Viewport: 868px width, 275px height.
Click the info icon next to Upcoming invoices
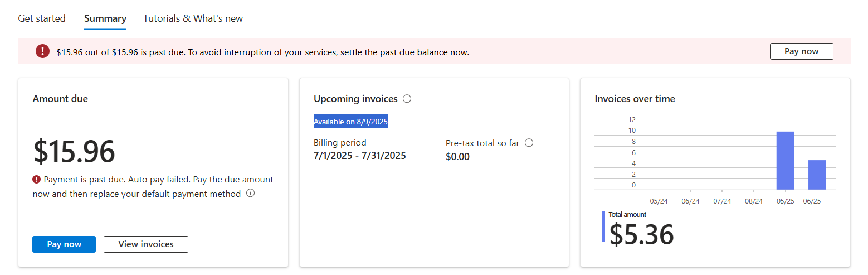[407, 99]
